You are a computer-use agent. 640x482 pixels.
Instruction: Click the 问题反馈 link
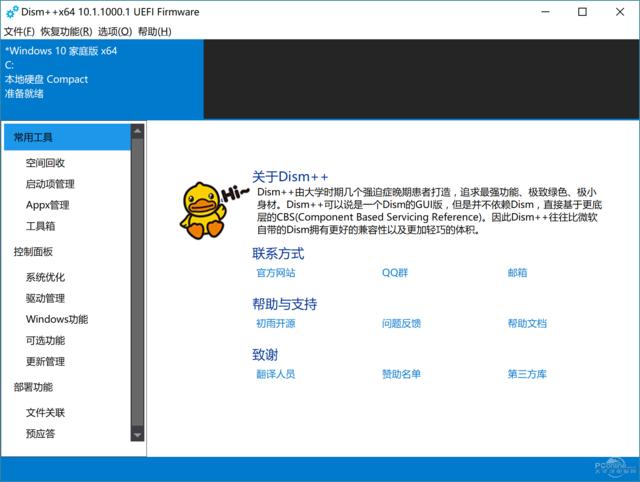coord(401,323)
